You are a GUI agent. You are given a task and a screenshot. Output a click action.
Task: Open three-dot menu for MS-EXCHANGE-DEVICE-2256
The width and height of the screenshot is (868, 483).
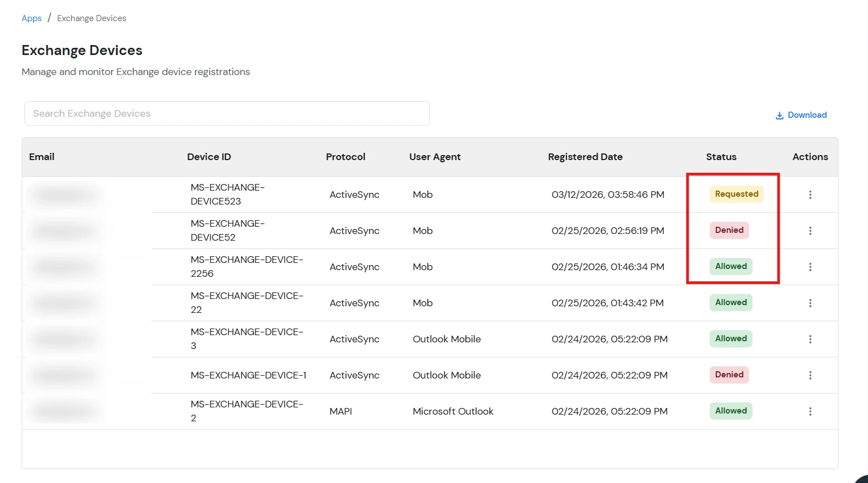[x=810, y=267]
